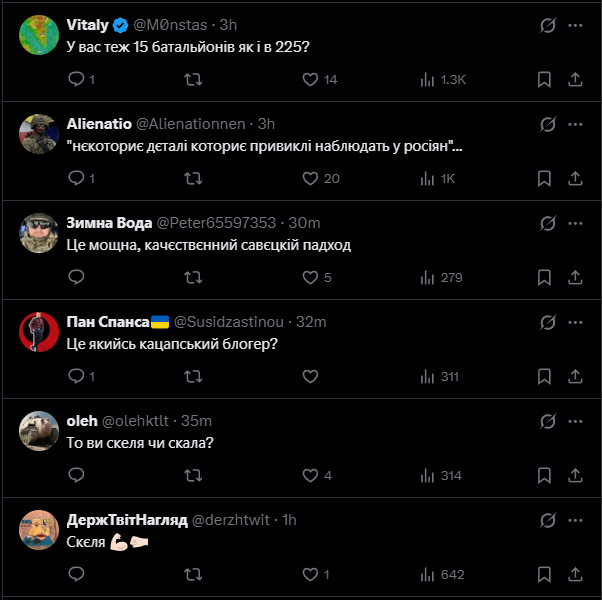Like oleh's 'скеля чи скала' reply
The image size is (602, 600).
point(310,475)
